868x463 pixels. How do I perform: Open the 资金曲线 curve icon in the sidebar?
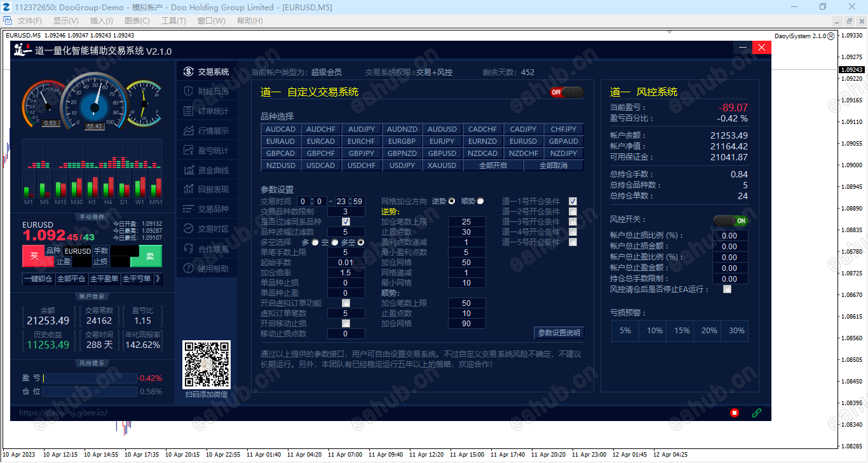[x=188, y=170]
